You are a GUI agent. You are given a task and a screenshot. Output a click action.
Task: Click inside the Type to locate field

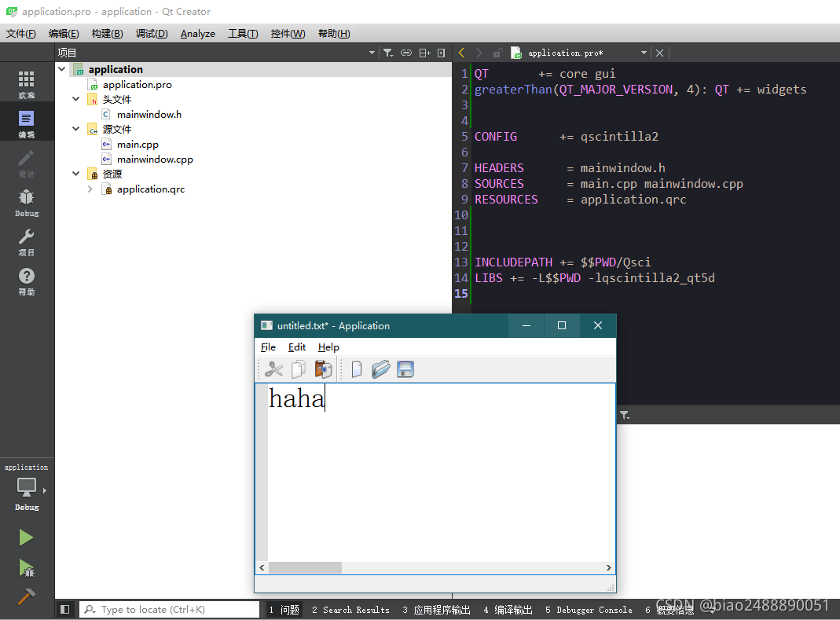[170, 609]
